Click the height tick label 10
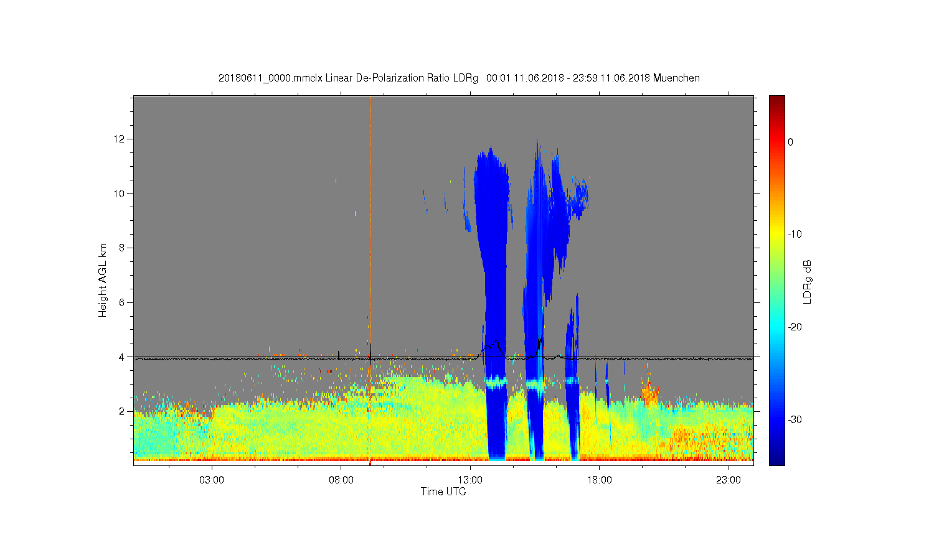Screen dimensions: 934x560 pyautogui.click(x=120, y=194)
